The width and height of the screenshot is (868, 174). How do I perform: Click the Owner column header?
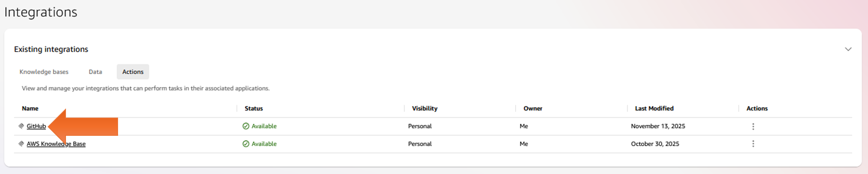click(533, 108)
